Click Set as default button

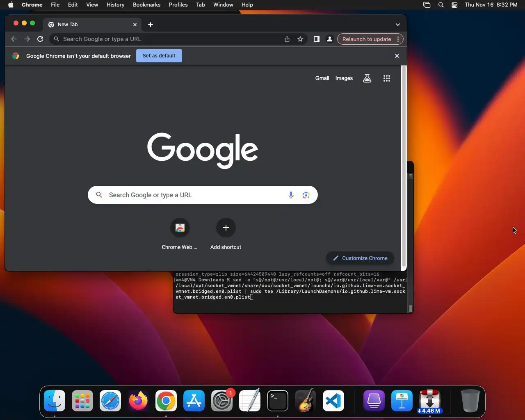pos(159,56)
